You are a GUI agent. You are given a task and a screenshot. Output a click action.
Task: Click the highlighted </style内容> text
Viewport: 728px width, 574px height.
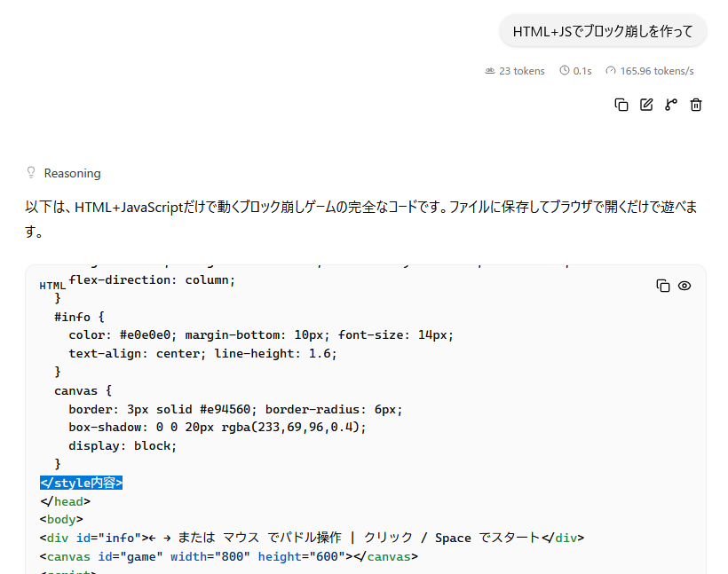tap(82, 483)
